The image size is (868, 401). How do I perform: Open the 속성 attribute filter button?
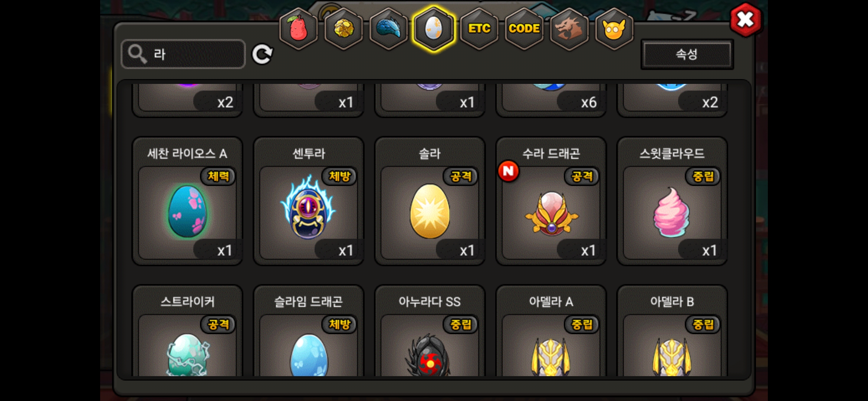(x=687, y=54)
